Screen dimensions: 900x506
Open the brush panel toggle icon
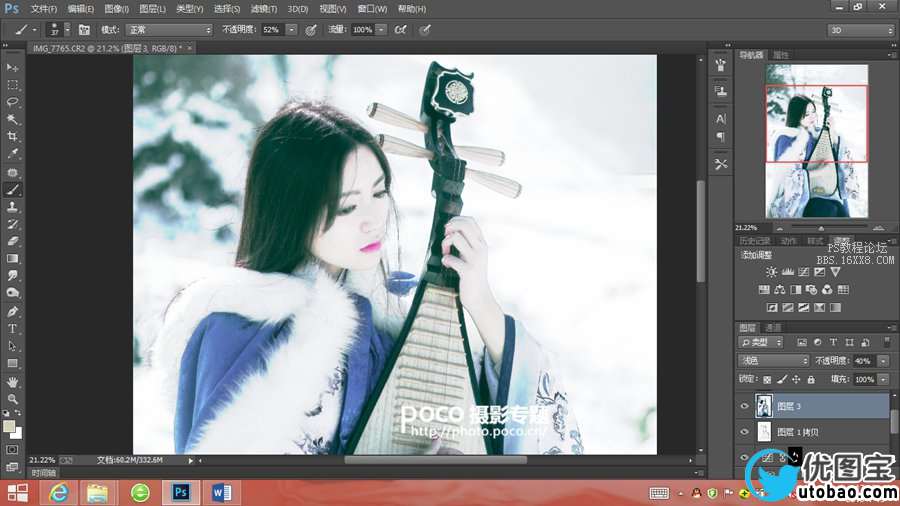coord(84,30)
